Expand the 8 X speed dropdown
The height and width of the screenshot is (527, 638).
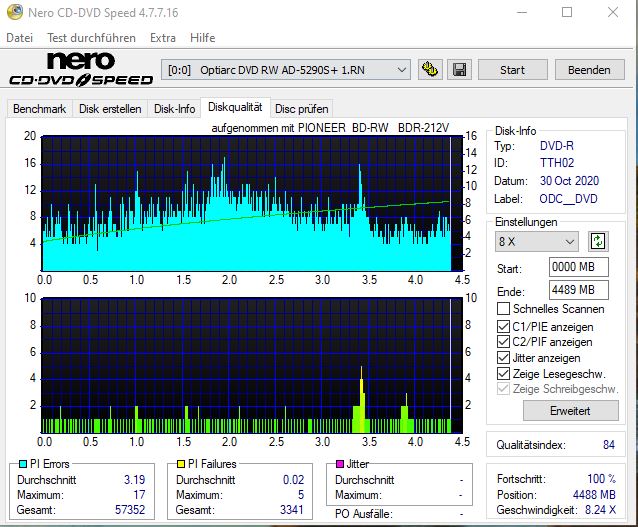tap(537, 241)
